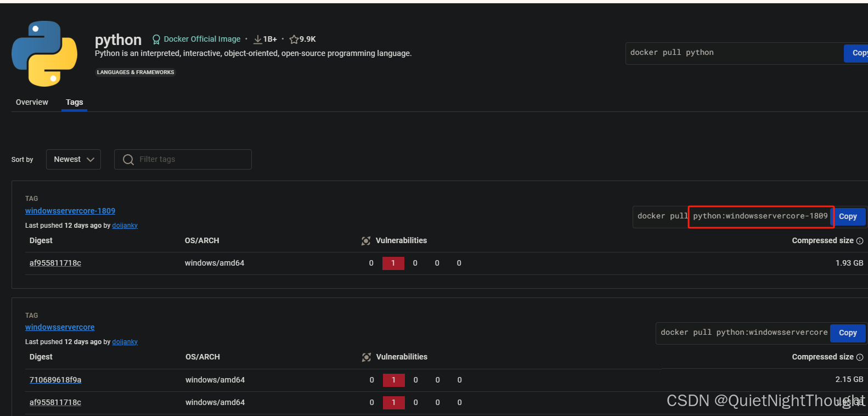Click the star rating icon
The height and width of the screenshot is (416, 868).
click(294, 40)
